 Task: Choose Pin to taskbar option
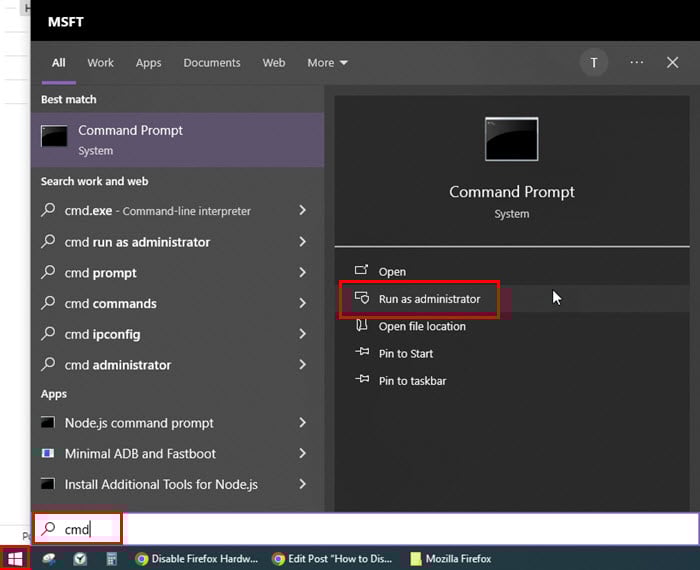(x=412, y=381)
